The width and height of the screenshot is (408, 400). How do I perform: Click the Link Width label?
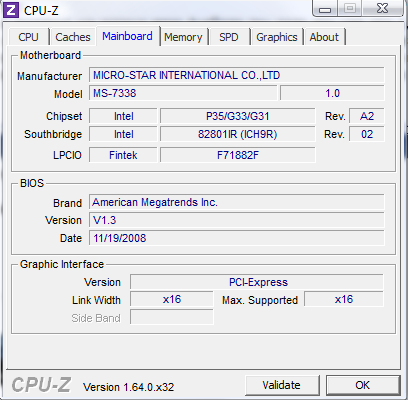click(x=96, y=300)
